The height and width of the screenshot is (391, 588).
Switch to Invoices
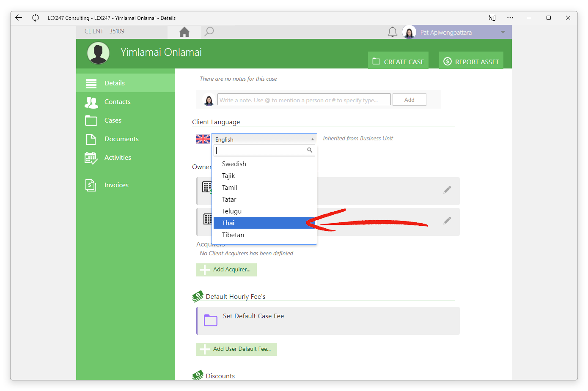[126, 185]
